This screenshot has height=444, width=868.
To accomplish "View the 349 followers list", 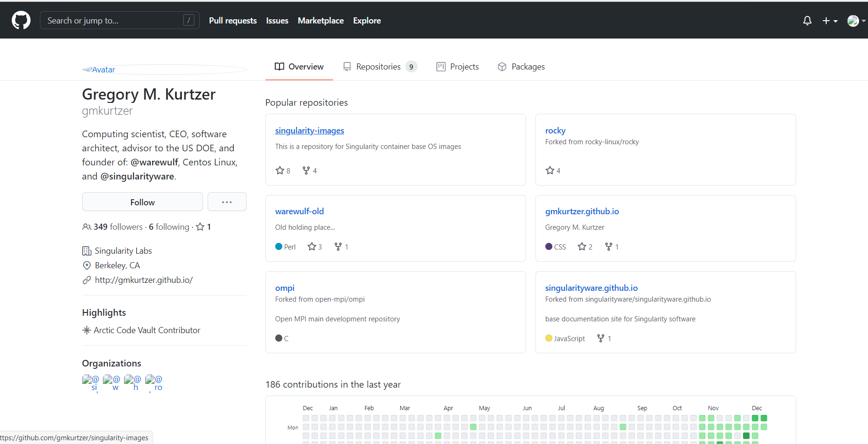I will (x=113, y=227).
